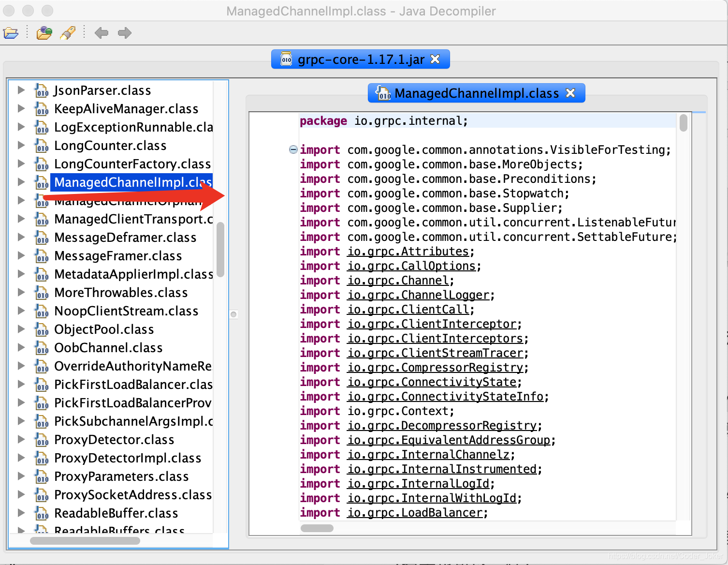Screen dimensions: 728x565
Task: Click the Open Type toolbar icon
Action: (x=44, y=33)
